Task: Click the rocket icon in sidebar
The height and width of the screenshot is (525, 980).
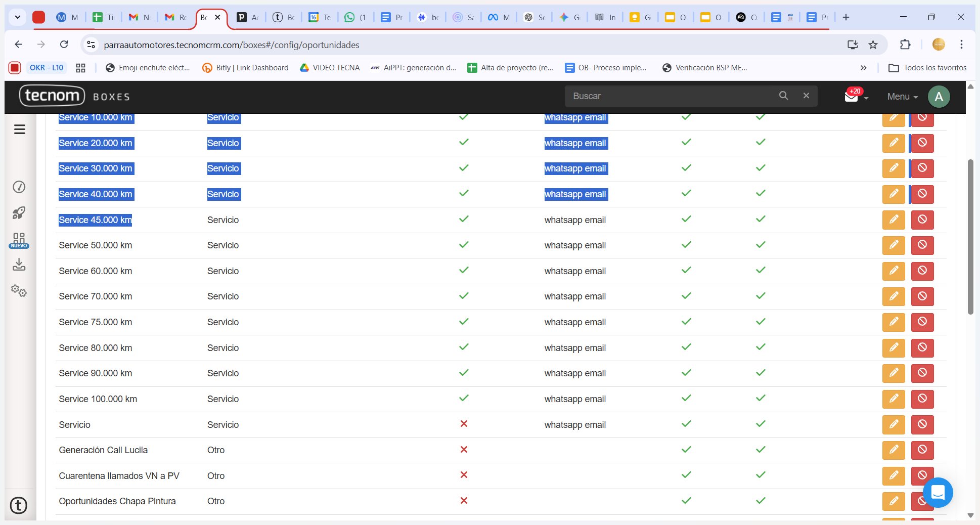Action: point(19,213)
